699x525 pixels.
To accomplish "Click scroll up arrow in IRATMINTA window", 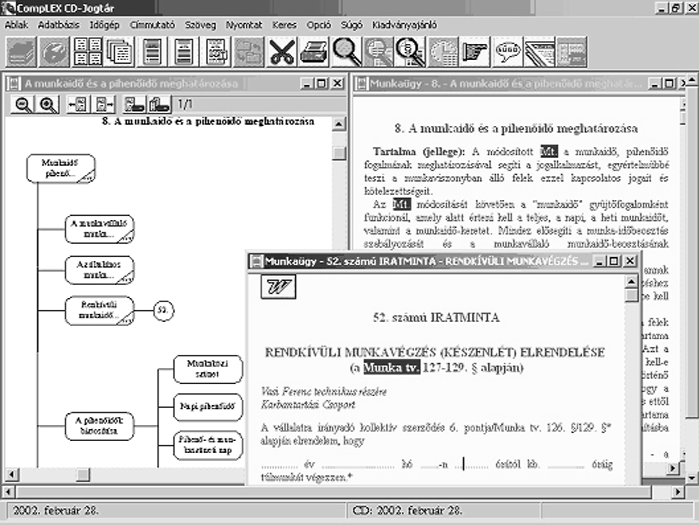I will point(631,282).
